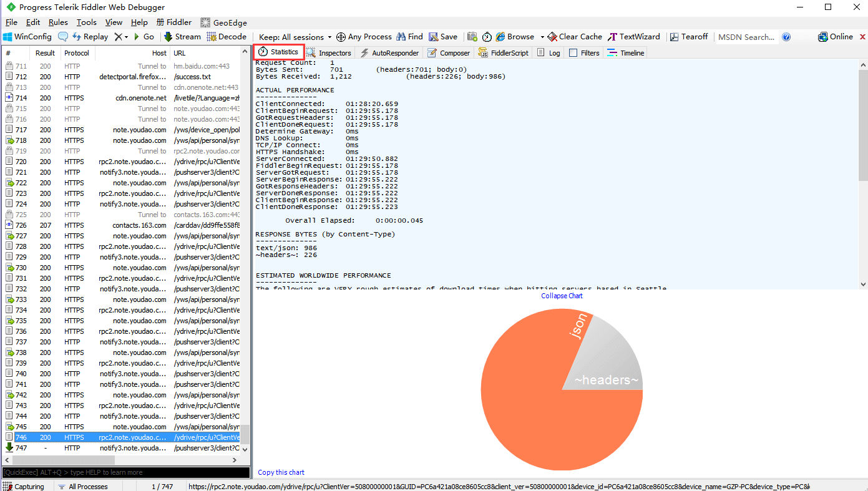Open the Help menu
The height and width of the screenshot is (491, 868).
[x=140, y=22]
